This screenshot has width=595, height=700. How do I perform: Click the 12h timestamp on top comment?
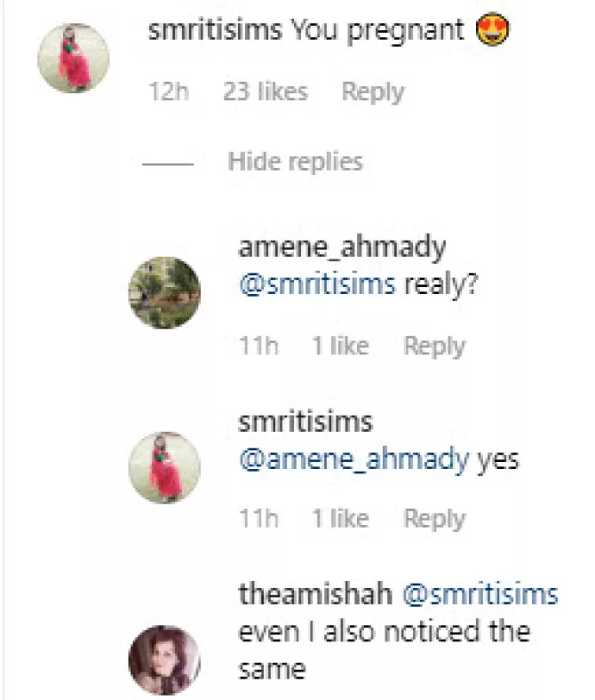168,92
